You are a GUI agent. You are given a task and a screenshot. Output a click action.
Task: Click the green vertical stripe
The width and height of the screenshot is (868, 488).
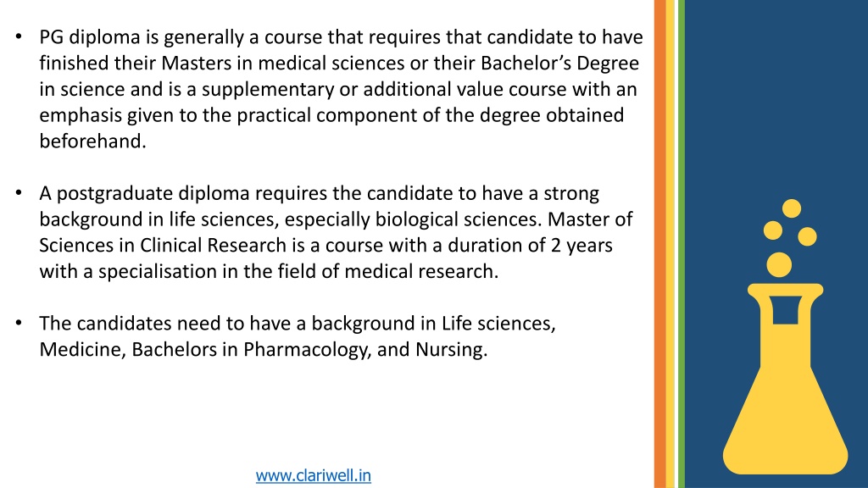click(681, 244)
